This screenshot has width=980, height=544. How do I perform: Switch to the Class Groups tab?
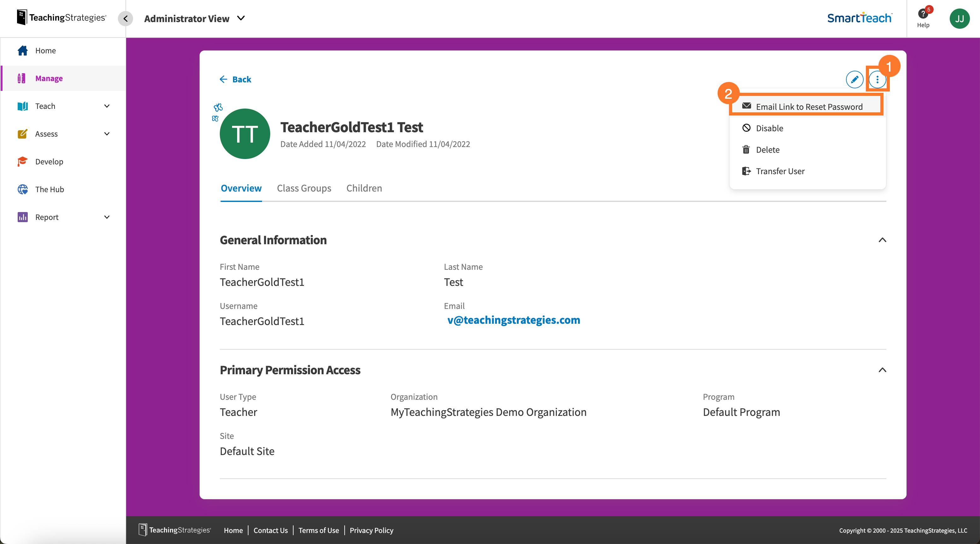click(304, 188)
